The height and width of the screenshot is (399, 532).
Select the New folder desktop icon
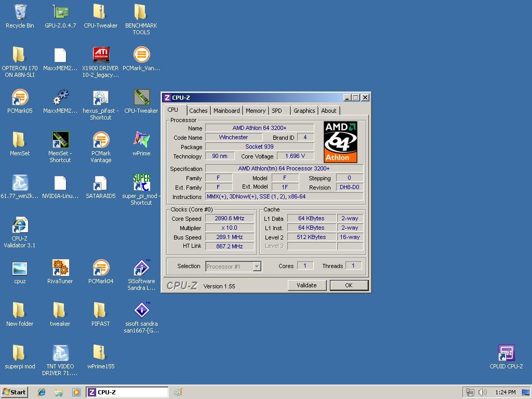click(19, 311)
